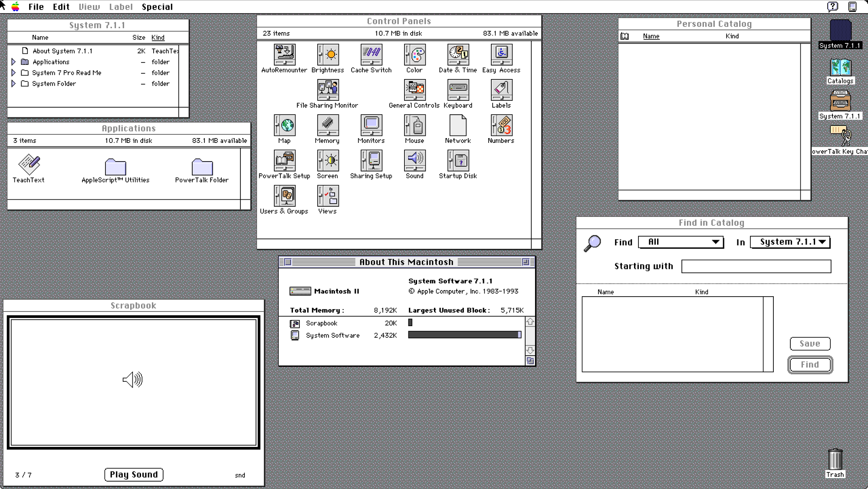This screenshot has width=868, height=489.
Task: Click the Find button in Find in Catalog
Action: click(x=810, y=364)
